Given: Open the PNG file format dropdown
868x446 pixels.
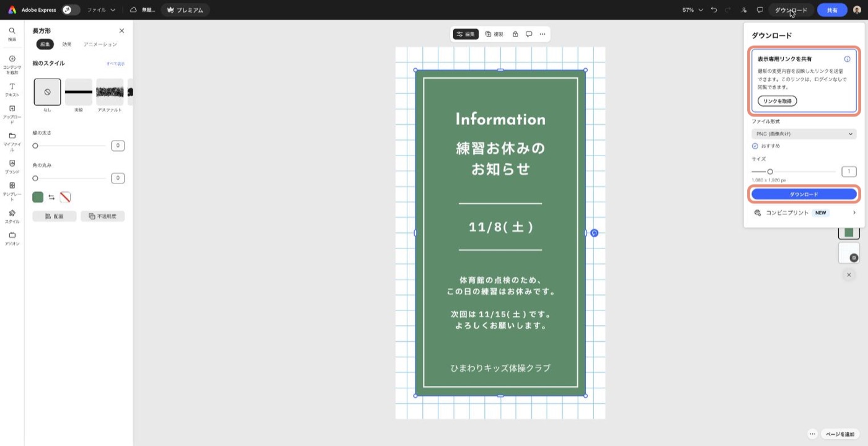Looking at the screenshot, I should 804,134.
